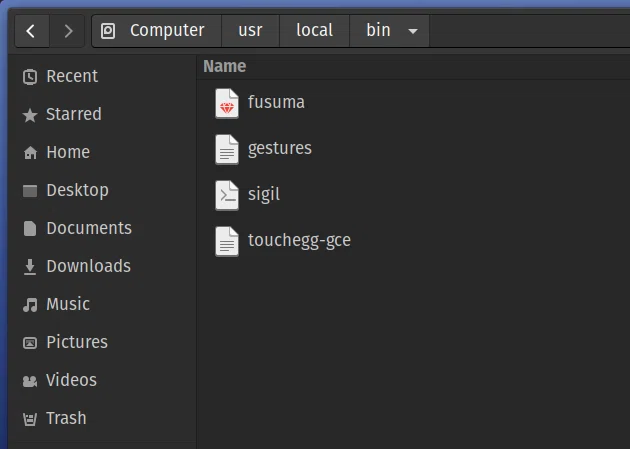Open Music in the sidebar

102,305
